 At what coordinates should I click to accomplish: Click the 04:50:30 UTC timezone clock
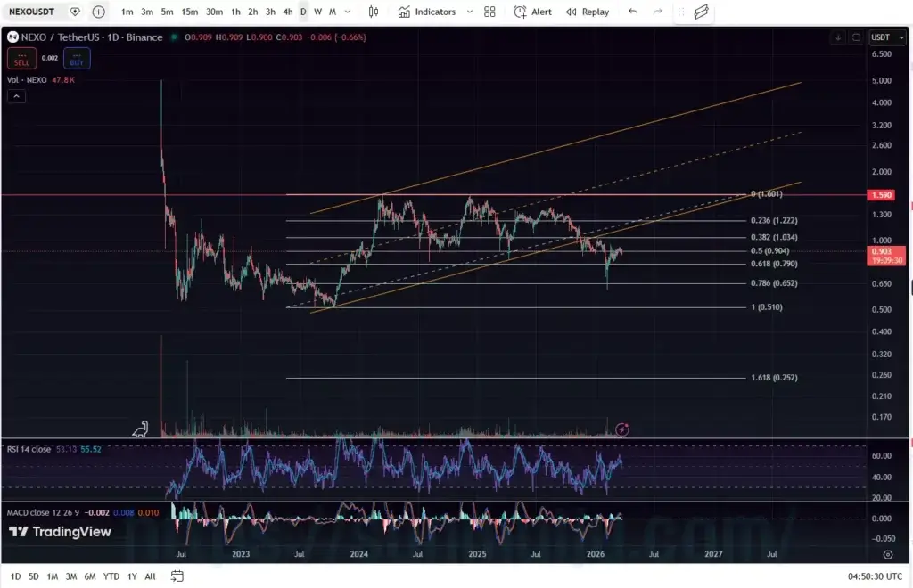point(876,576)
